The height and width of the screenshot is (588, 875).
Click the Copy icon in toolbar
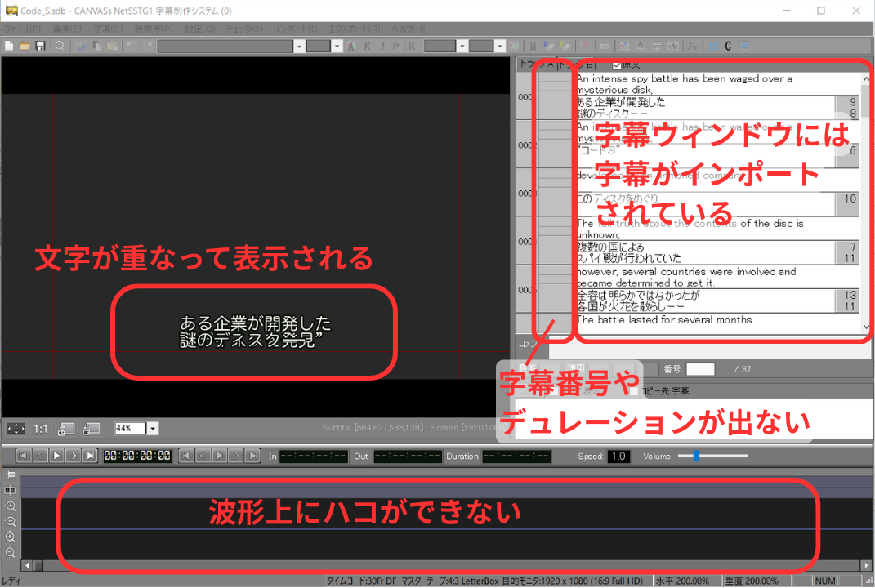[96, 46]
